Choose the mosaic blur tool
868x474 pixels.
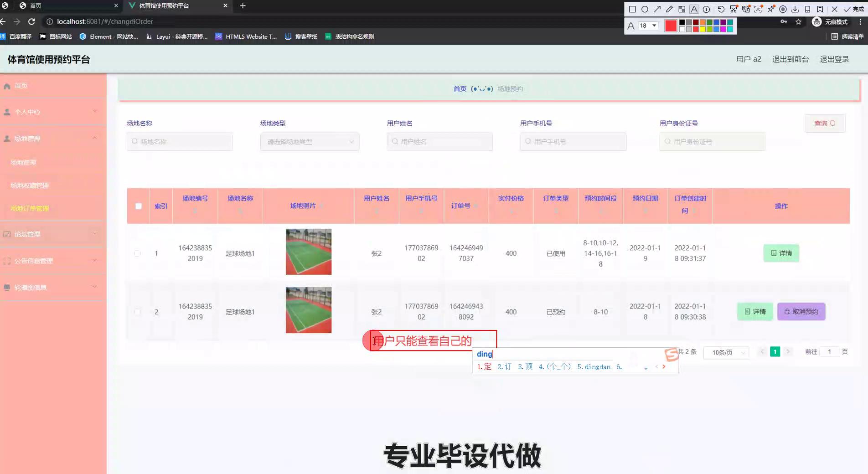[x=682, y=9]
